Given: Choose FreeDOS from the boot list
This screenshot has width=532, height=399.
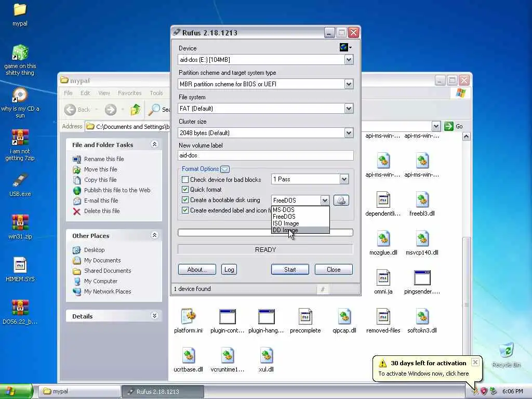Looking at the screenshot, I should click(301, 217).
